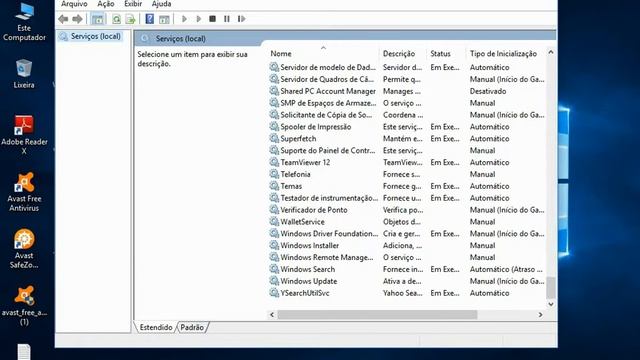This screenshot has width=640, height=360.
Task: Restart service with the rightmost toolbar icon
Action: (241, 19)
